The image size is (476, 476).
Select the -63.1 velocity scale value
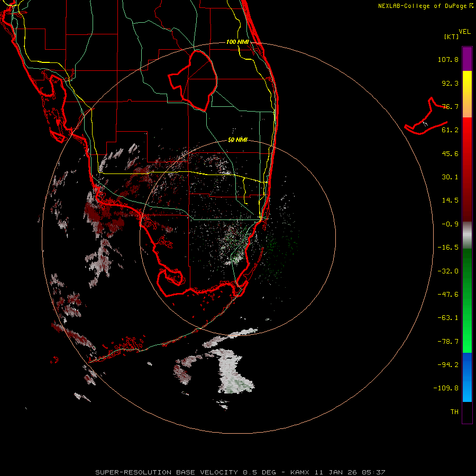click(448, 318)
